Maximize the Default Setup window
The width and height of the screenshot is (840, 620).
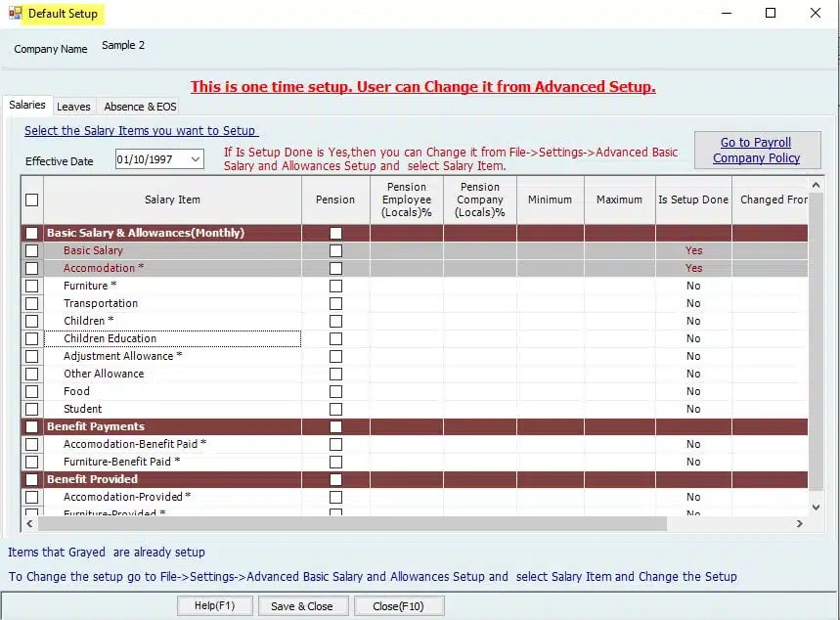tap(771, 13)
